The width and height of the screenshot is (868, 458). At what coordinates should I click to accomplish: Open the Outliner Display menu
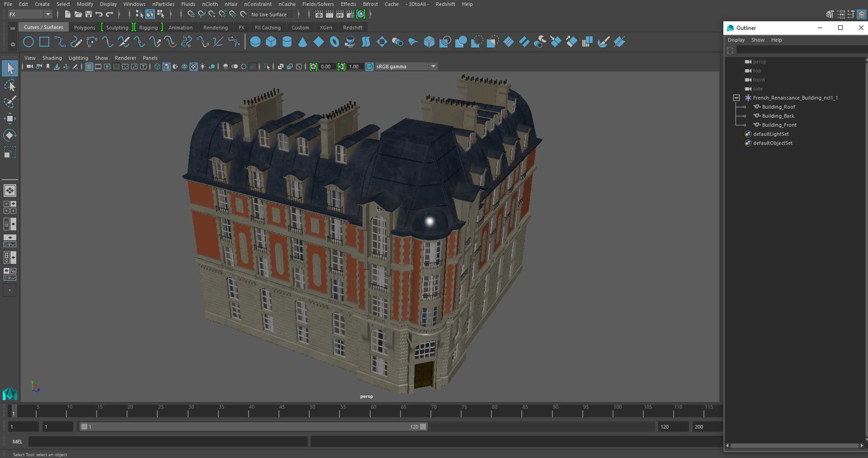[x=736, y=40]
